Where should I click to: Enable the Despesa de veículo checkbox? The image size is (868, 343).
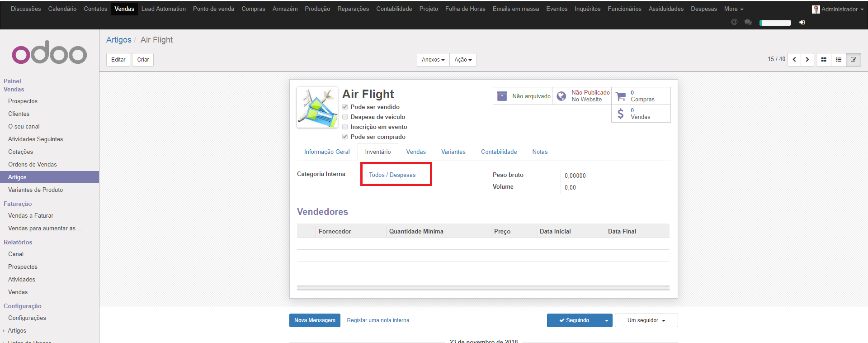tap(345, 117)
